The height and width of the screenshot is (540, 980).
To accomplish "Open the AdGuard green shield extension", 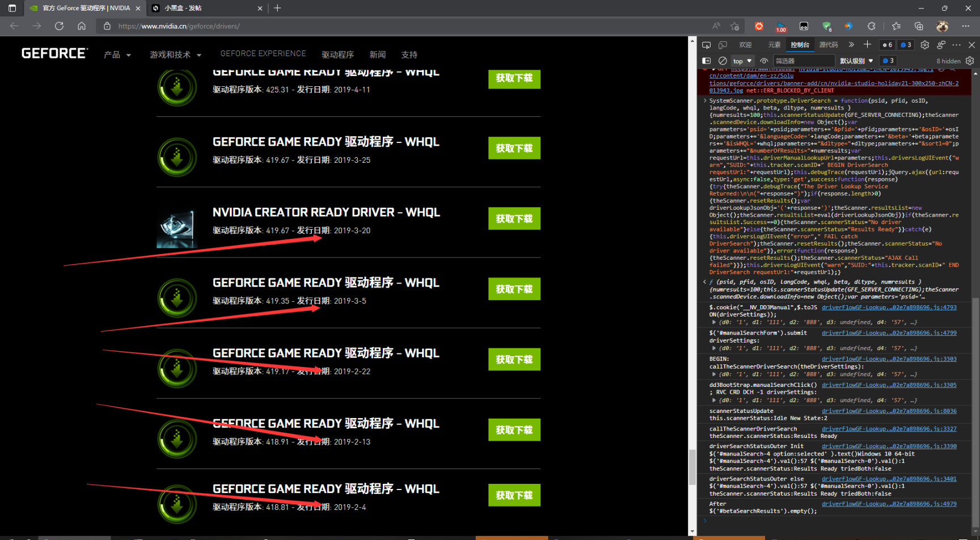I will tap(827, 26).
